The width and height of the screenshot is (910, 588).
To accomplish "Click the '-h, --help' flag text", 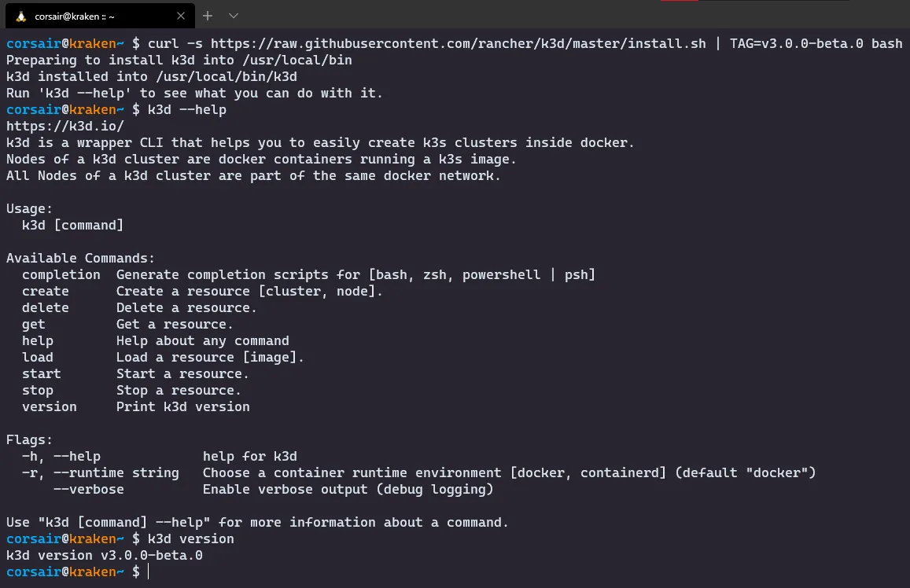I will pyautogui.click(x=61, y=456).
